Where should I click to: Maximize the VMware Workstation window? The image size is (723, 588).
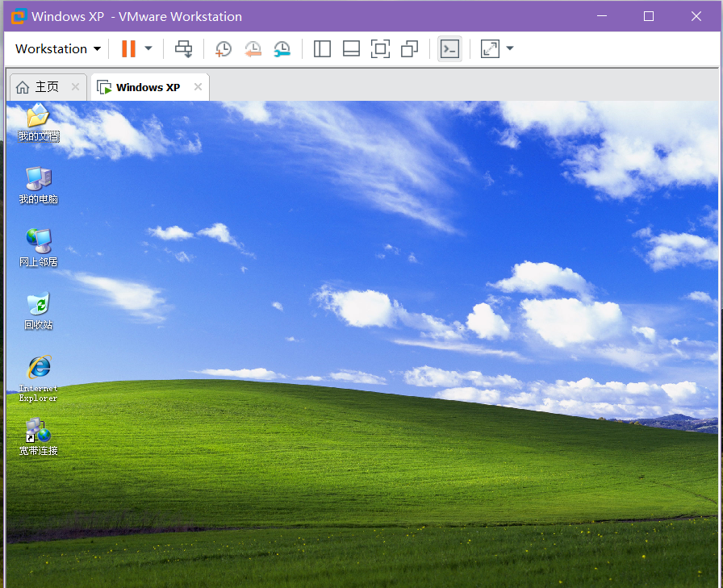(x=649, y=16)
